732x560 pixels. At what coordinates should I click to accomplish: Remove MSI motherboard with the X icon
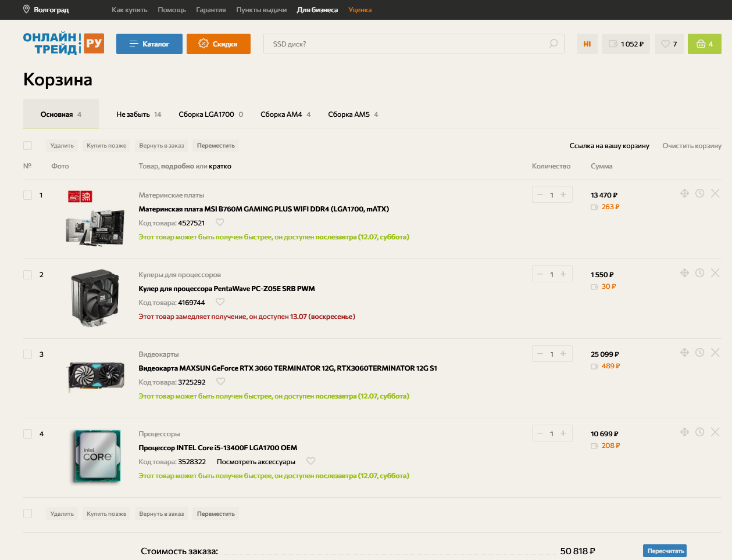(x=715, y=193)
